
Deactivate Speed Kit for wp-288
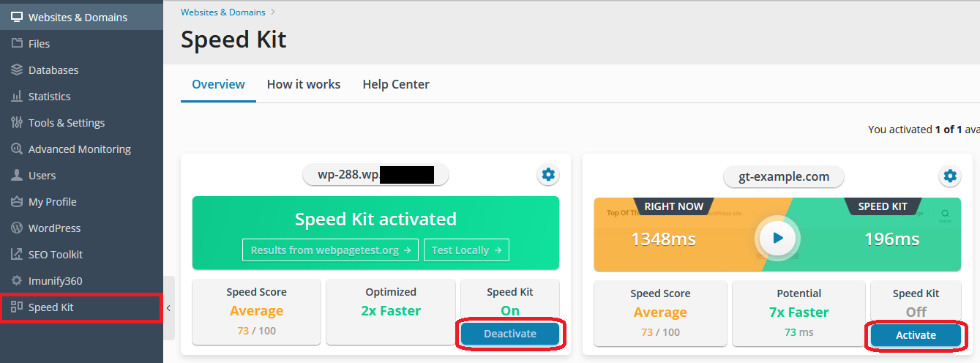point(510,334)
